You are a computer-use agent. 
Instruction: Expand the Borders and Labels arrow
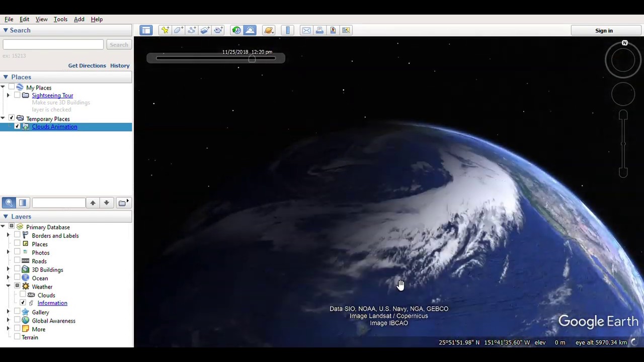pyautogui.click(x=8, y=235)
